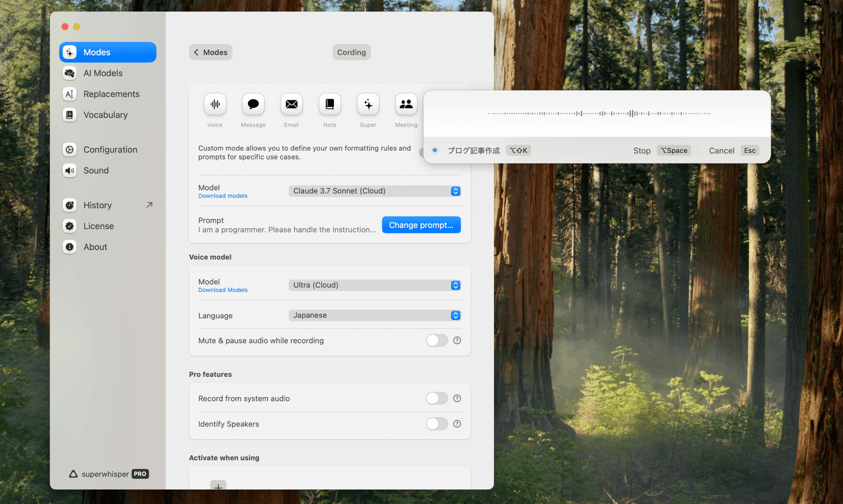Click the Change prompt button
843x504 pixels.
tap(421, 225)
